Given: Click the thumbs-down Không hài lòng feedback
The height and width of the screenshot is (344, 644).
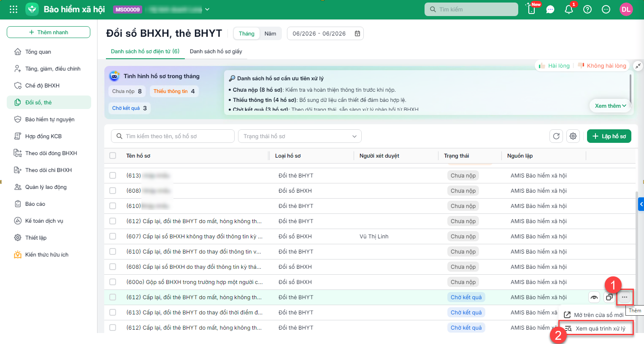Looking at the screenshot, I should point(602,66).
